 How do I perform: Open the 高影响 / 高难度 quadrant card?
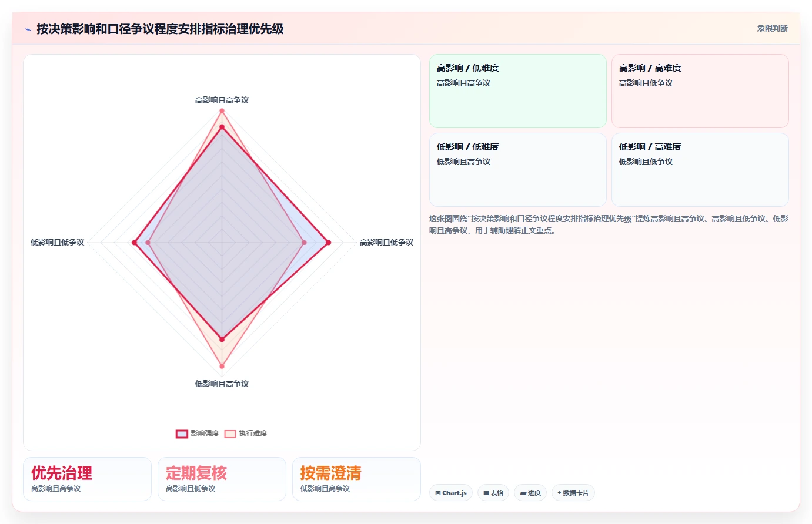click(x=700, y=91)
